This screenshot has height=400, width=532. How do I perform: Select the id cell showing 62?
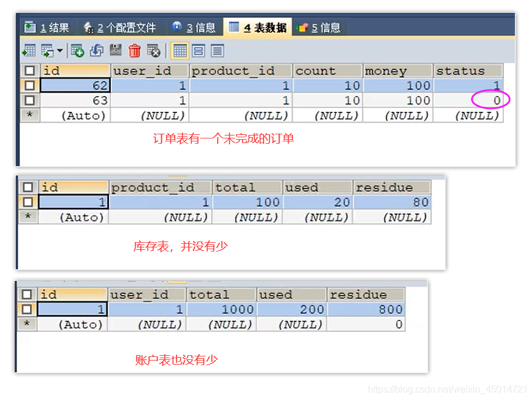click(x=75, y=85)
